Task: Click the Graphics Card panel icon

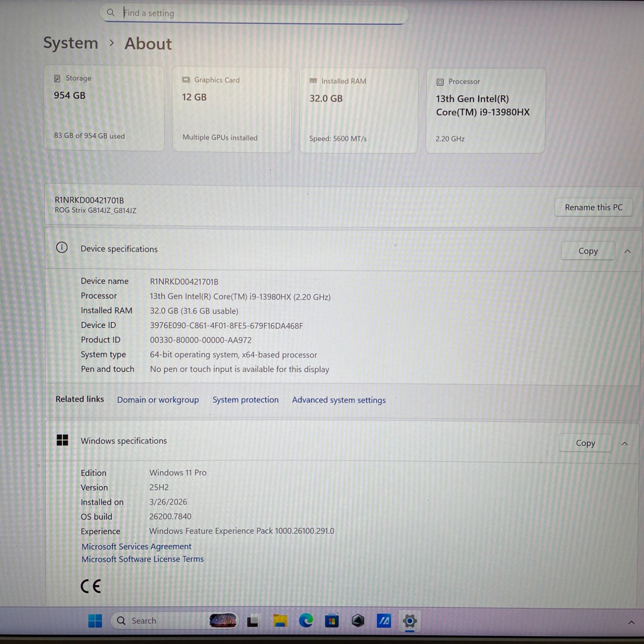Action: (x=186, y=80)
